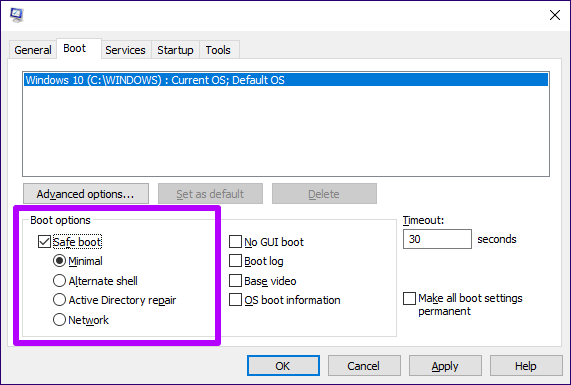571x385 pixels.
Task: Open Advanced options for boot
Action: (x=86, y=194)
